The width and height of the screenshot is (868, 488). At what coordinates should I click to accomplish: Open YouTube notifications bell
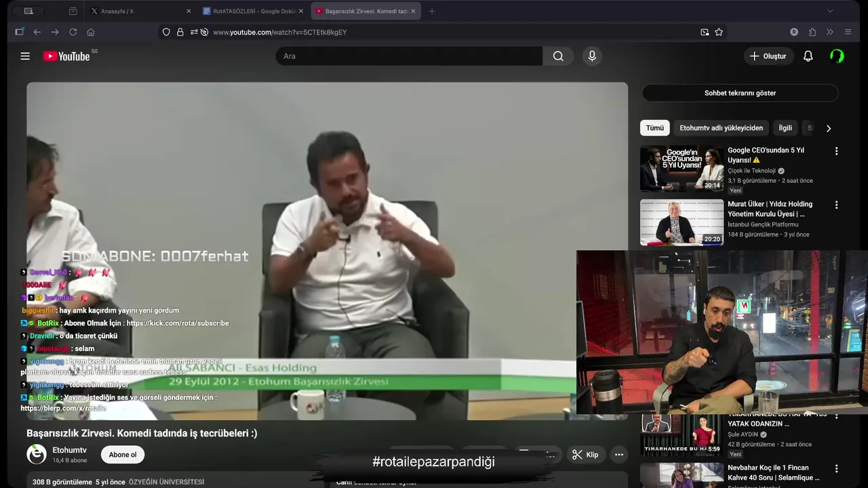[808, 56]
